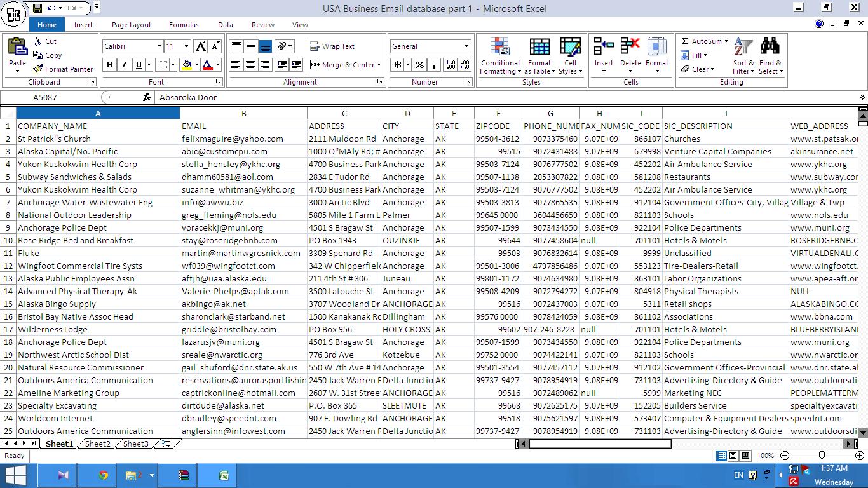868x488 pixels.
Task: Open Find & Select binoculars
Action: click(770, 56)
